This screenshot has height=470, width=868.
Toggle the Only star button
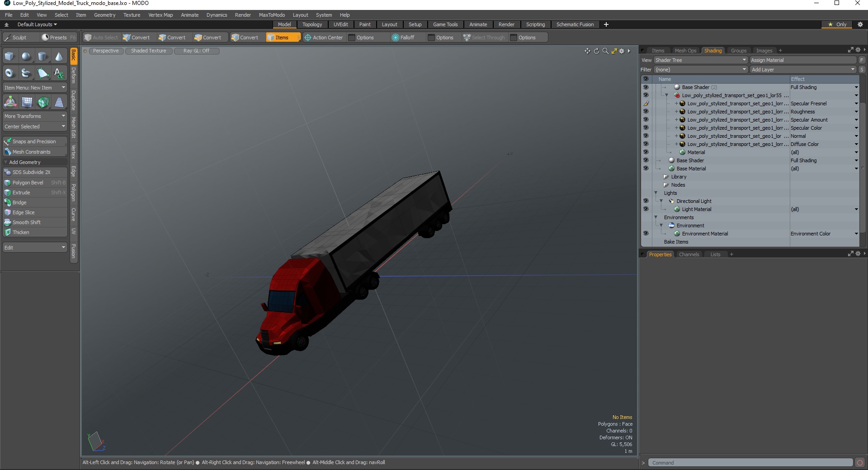[837, 24]
